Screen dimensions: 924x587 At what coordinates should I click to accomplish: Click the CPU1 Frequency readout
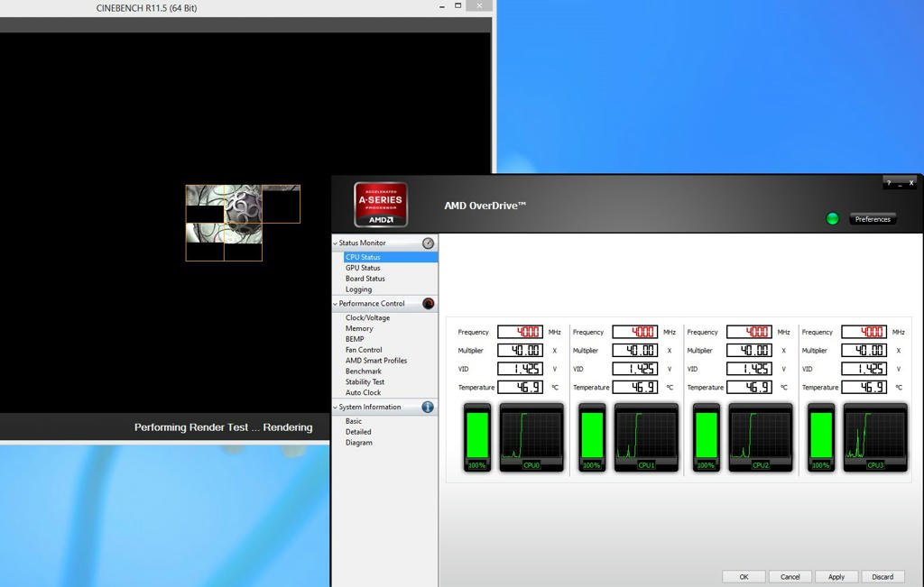(x=635, y=332)
